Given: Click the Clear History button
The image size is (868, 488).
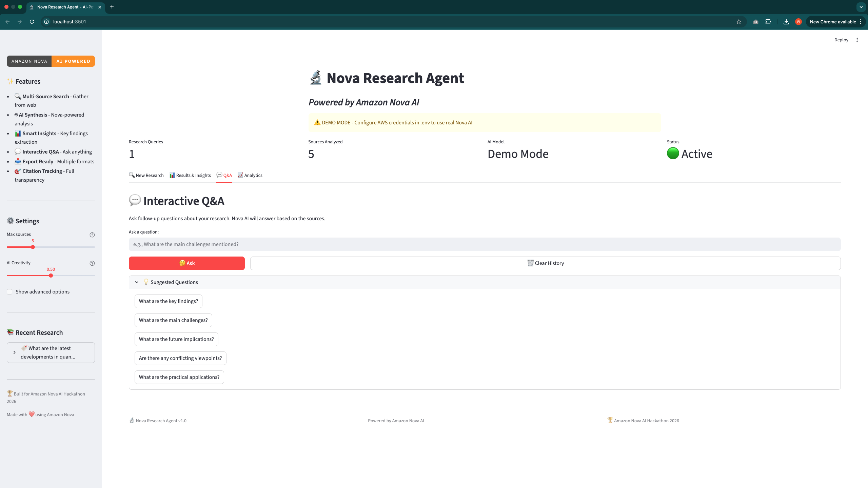Looking at the screenshot, I should pos(545,263).
